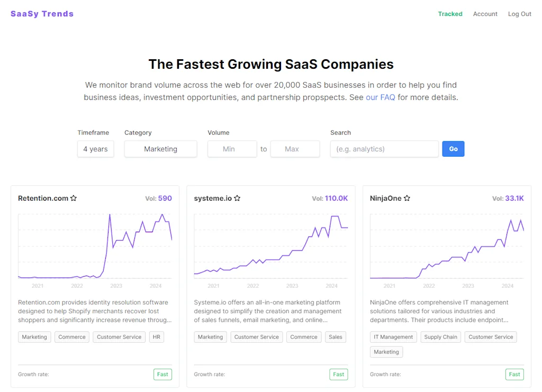Click the IT Management tag on NinjaOne
The height and width of the screenshot is (392, 542).
tap(393, 337)
